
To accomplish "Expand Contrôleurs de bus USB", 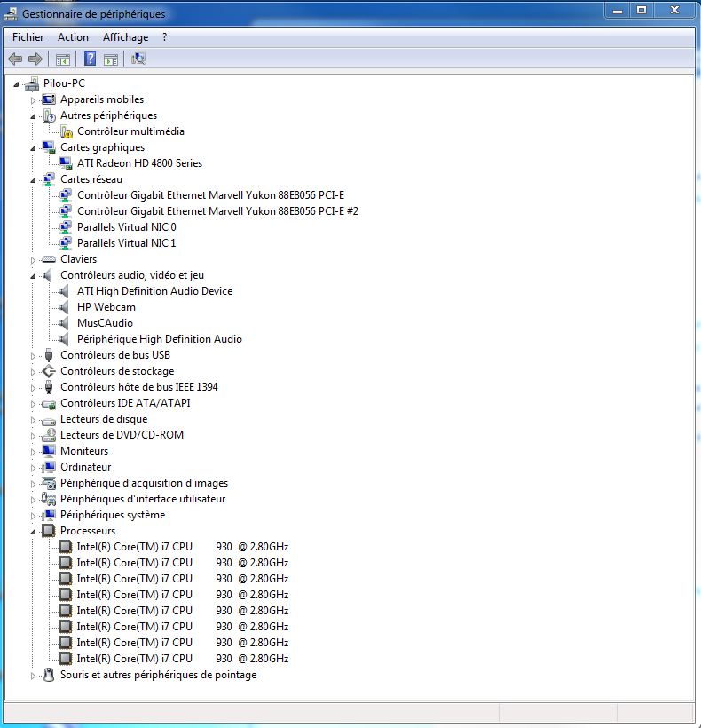I will point(33,356).
